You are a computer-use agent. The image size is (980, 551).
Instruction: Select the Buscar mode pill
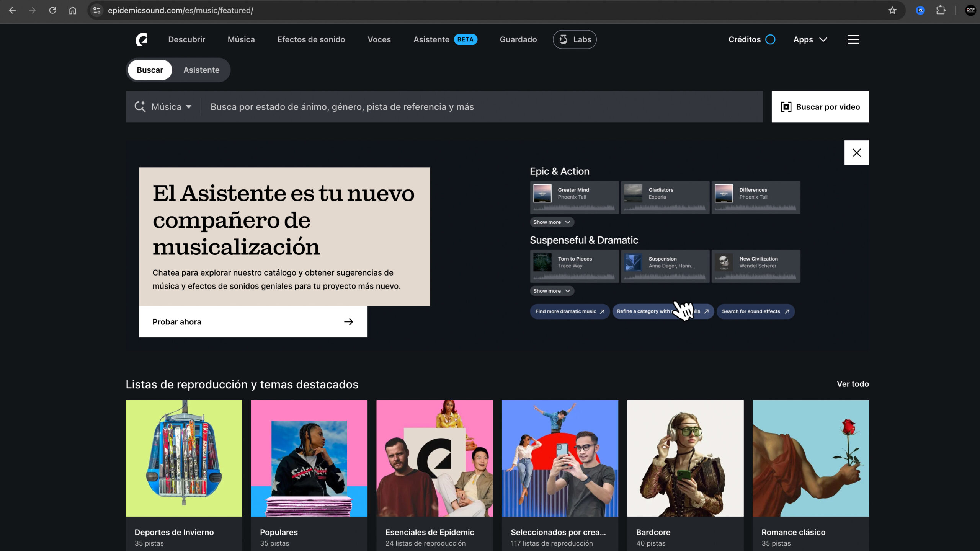click(x=150, y=70)
